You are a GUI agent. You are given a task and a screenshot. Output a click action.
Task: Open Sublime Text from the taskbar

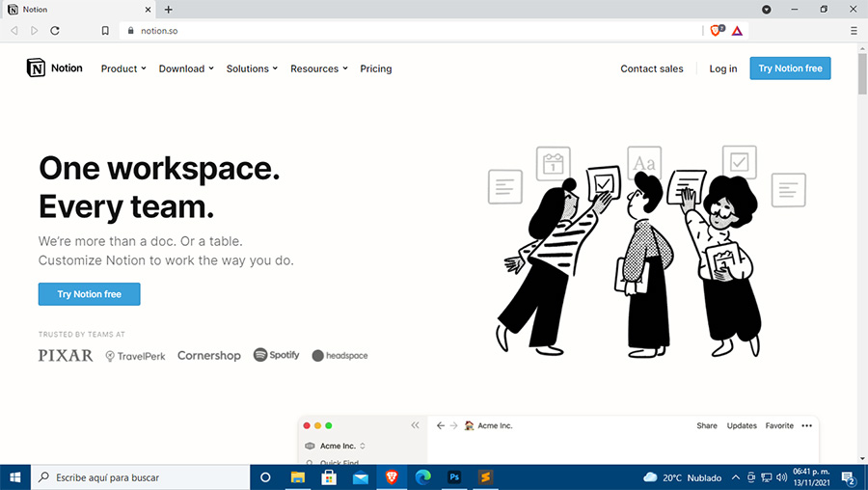pos(486,476)
